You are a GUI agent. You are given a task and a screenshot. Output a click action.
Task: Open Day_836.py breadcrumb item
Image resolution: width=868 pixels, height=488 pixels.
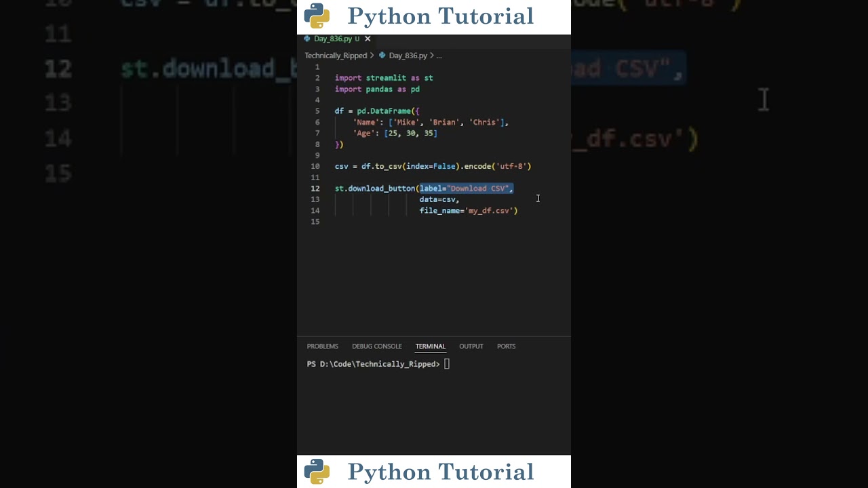pos(408,56)
